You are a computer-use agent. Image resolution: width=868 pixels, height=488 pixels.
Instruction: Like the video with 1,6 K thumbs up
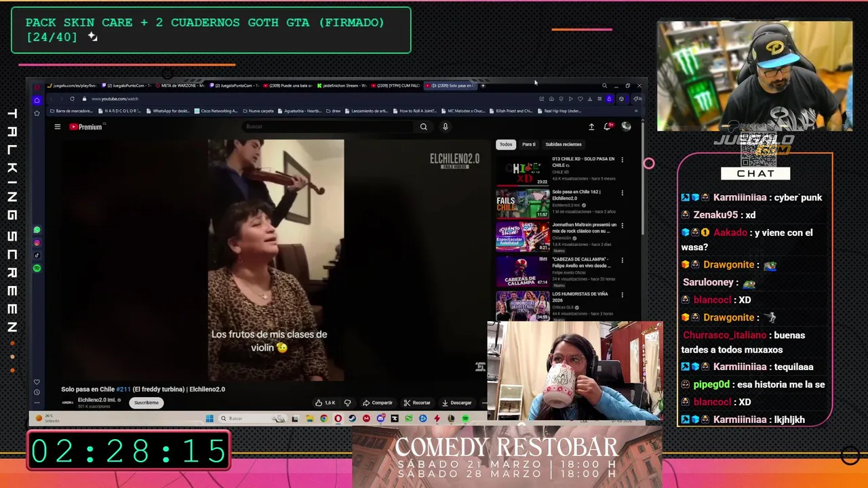click(x=325, y=403)
